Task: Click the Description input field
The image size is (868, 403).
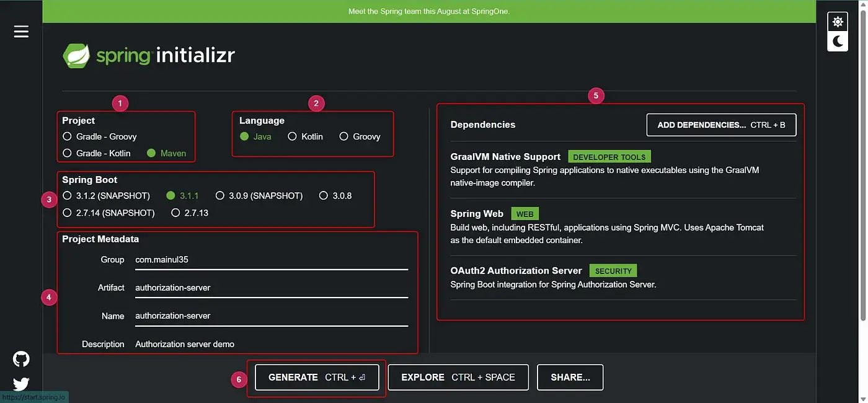Action: click(x=272, y=344)
